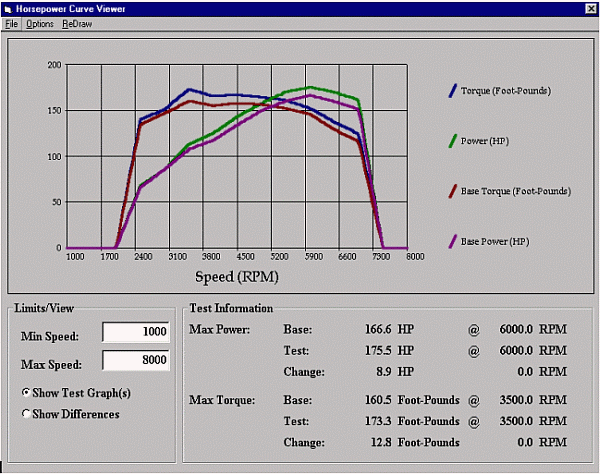Screen dimensions: 600x474
Task: Click the Min Speed label
Action: tap(50, 337)
